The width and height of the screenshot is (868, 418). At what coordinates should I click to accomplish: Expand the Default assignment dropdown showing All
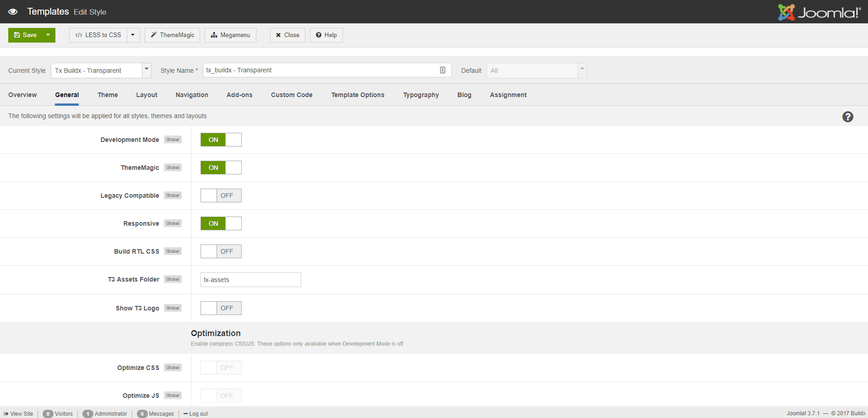(581, 70)
